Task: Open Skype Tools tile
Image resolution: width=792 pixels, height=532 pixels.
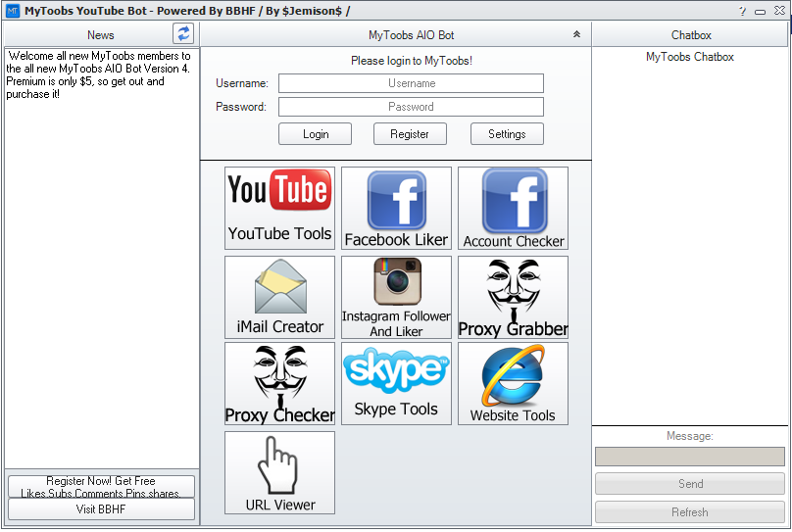Action: click(396, 384)
